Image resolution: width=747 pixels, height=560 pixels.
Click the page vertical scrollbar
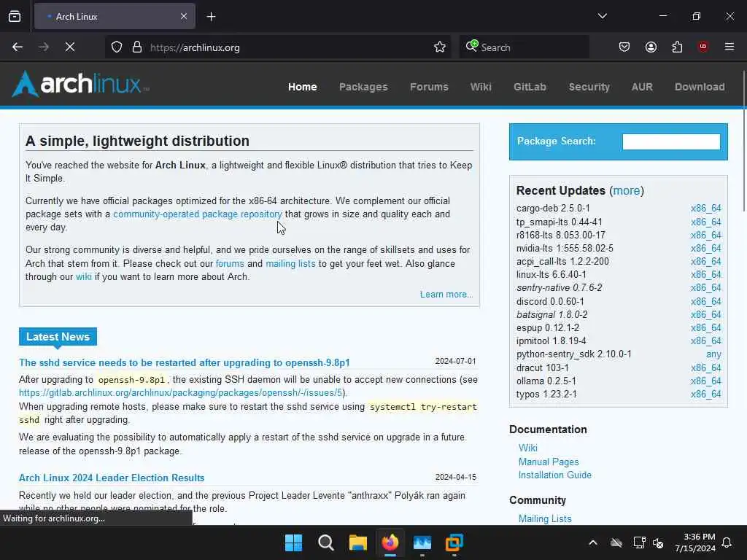(x=744, y=141)
